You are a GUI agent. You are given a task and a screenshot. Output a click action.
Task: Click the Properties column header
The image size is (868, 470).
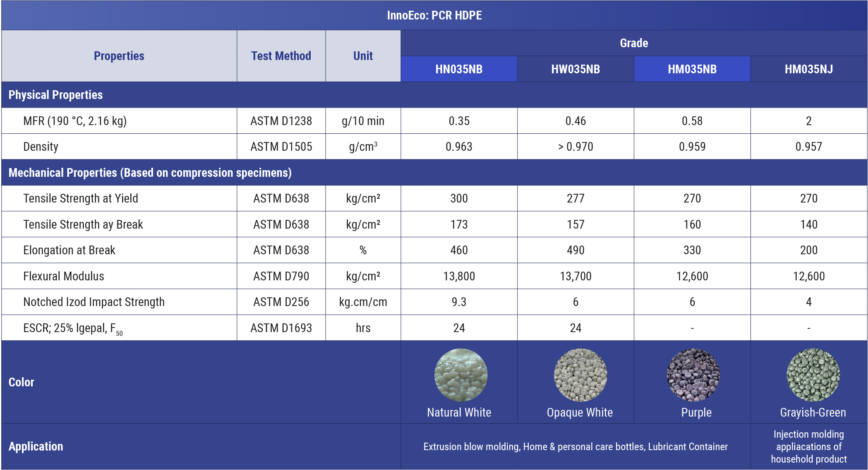click(119, 56)
